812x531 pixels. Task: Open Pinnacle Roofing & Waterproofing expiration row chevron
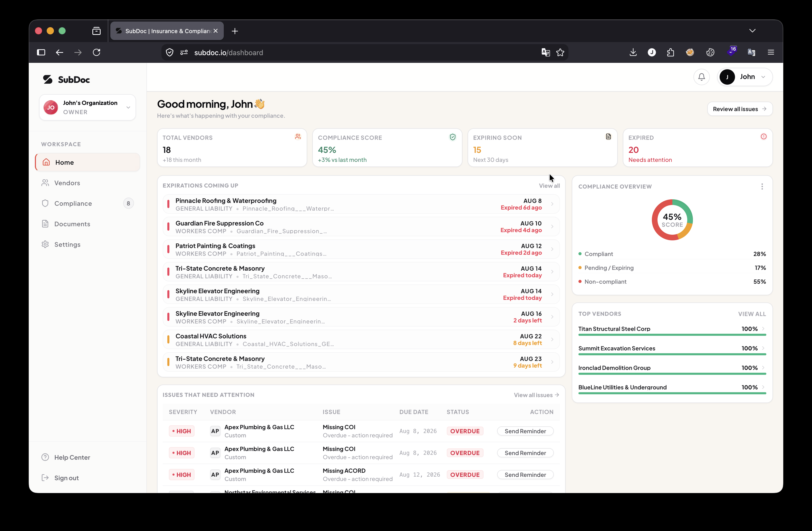tap(552, 204)
